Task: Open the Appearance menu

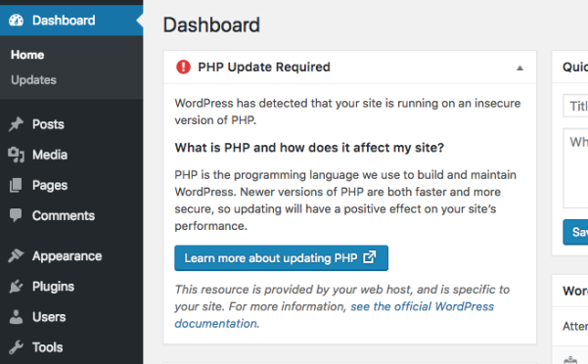Action: coord(71,256)
